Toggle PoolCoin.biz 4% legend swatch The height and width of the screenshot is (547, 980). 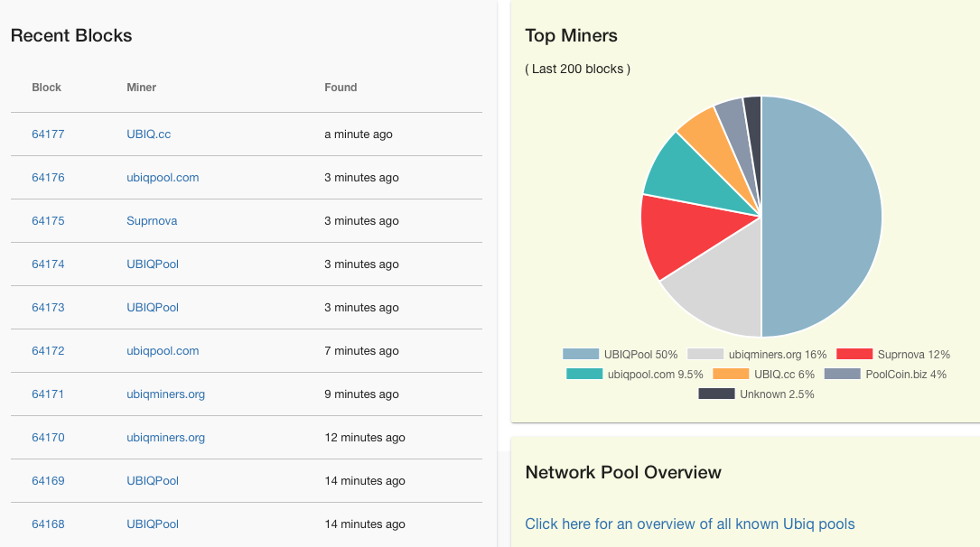843,374
